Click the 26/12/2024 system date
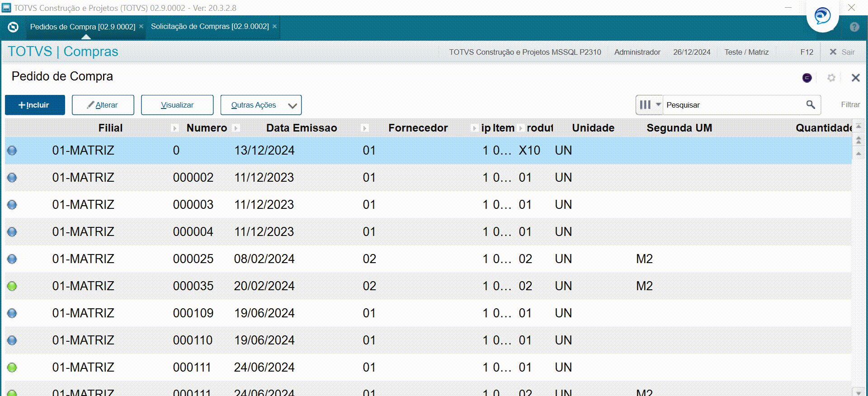Screen dimensions: 868x396 coord(692,52)
